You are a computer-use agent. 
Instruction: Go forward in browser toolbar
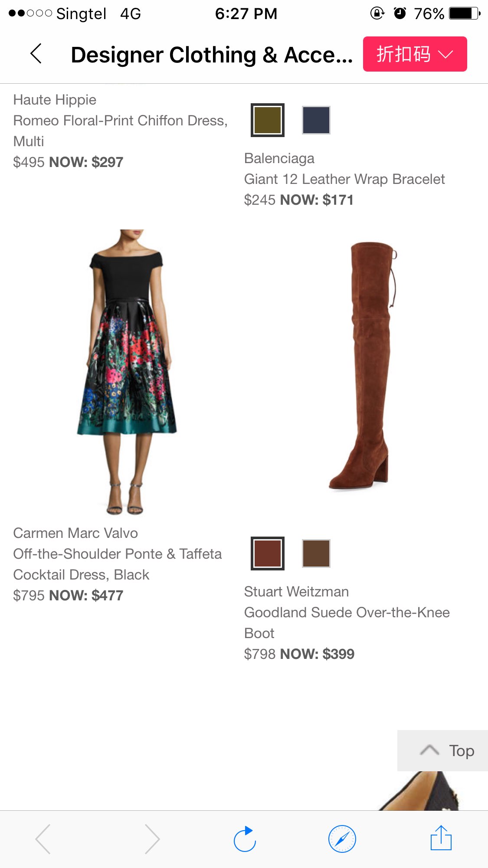152,839
